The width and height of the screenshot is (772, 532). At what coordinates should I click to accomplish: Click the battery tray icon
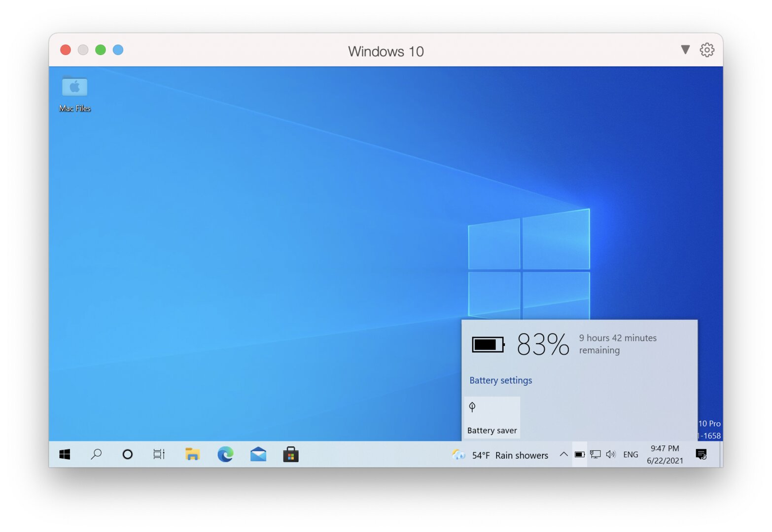[580, 454]
